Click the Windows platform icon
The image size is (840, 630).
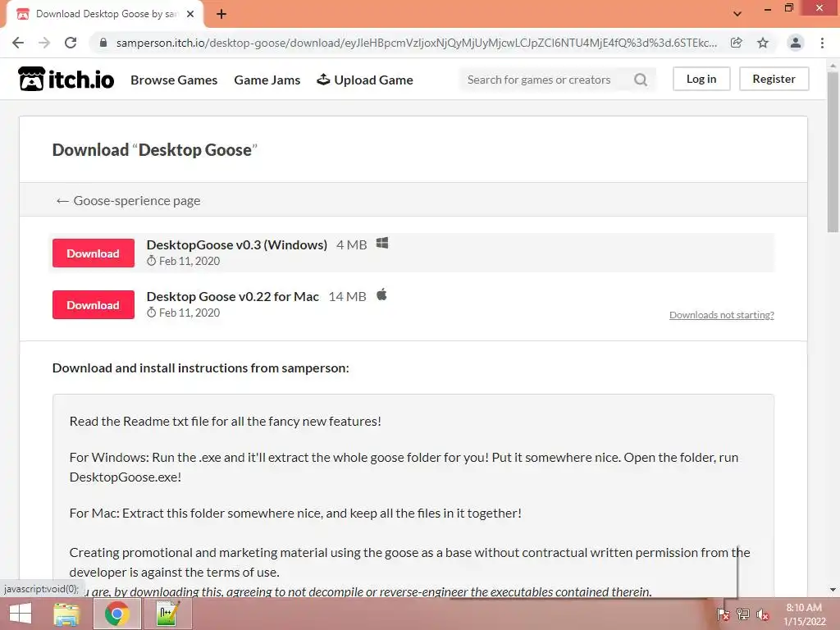(x=382, y=243)
